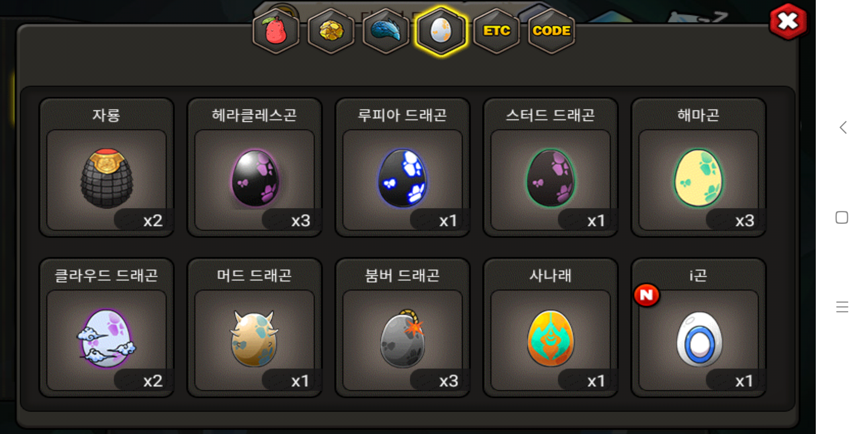Open the blue dragon scale tab
The height and width of the screenshot is (434, 868).
pyautogui.click(x=386, y=31)
